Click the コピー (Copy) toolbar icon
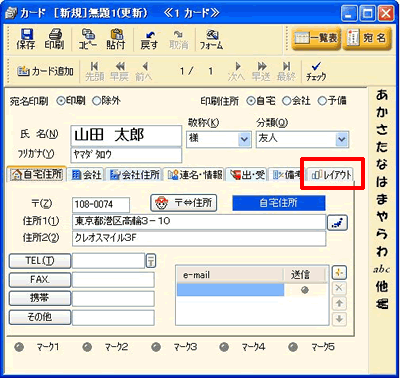 [88, 39]
